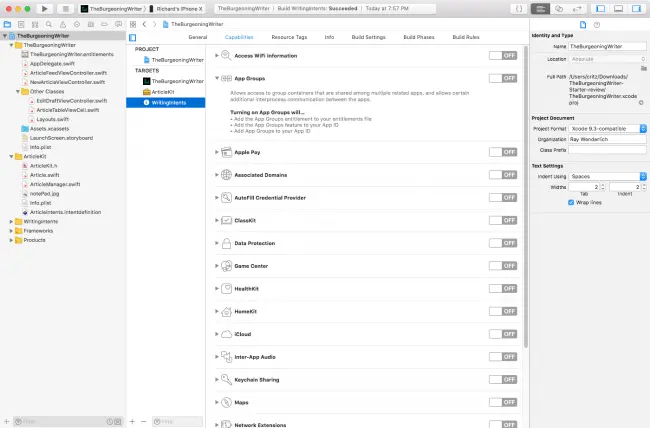Image resolution: width=650 pixels, height=428 pixels.
Task: Open the library curly braces button
Action: (519, 9)
